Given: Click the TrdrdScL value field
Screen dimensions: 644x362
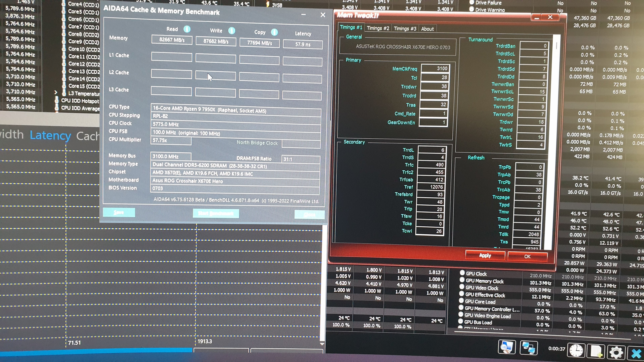Looking at the screenshot, I should (534, 53).
